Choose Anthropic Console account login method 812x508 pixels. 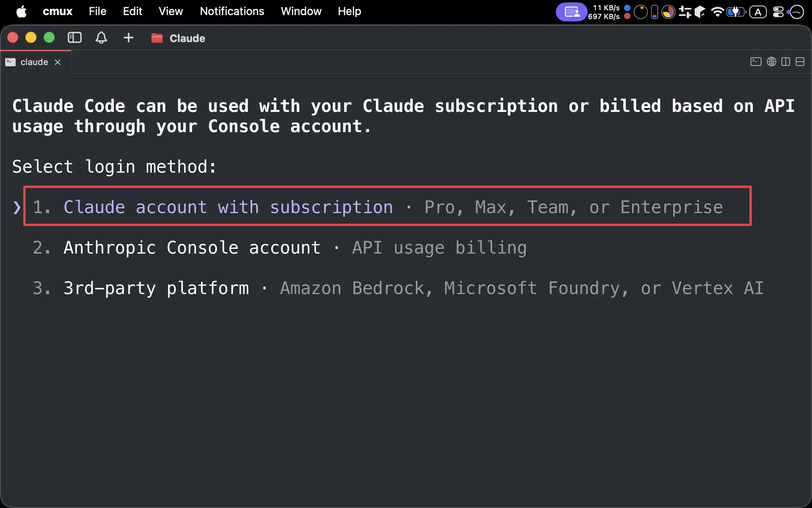[280, 248]
